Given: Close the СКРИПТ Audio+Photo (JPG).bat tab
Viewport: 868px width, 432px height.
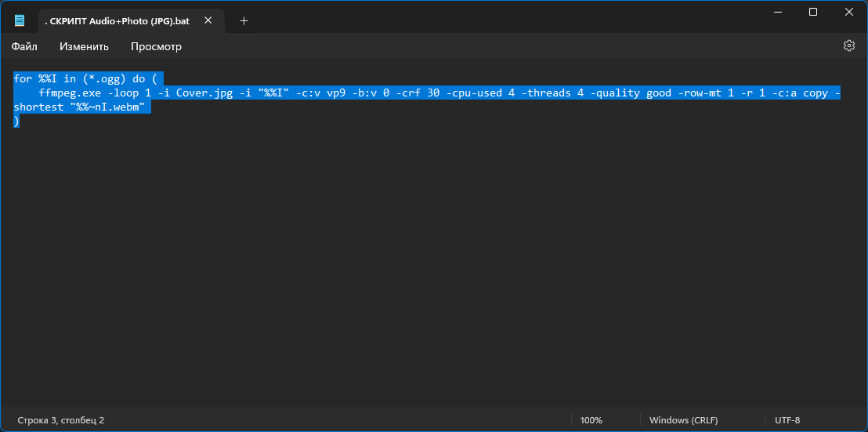Looking at the screenshot, I should click(208, 20).
